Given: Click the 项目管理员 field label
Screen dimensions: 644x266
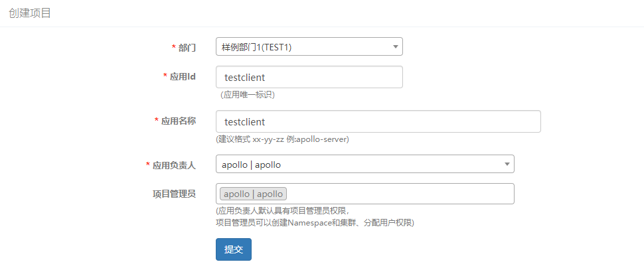Looking at the screenshot, I should (x=174, y=194).
